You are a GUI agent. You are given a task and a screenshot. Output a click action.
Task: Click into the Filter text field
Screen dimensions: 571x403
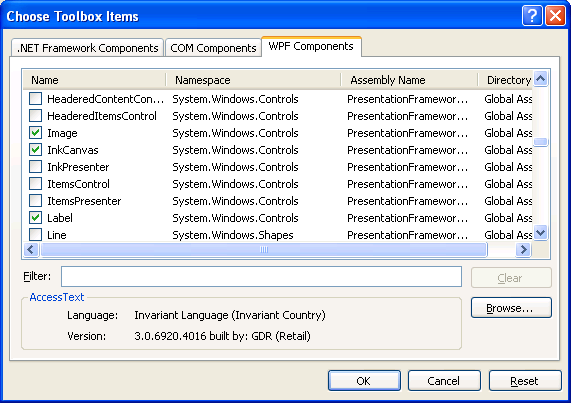[x=261, y=277]
